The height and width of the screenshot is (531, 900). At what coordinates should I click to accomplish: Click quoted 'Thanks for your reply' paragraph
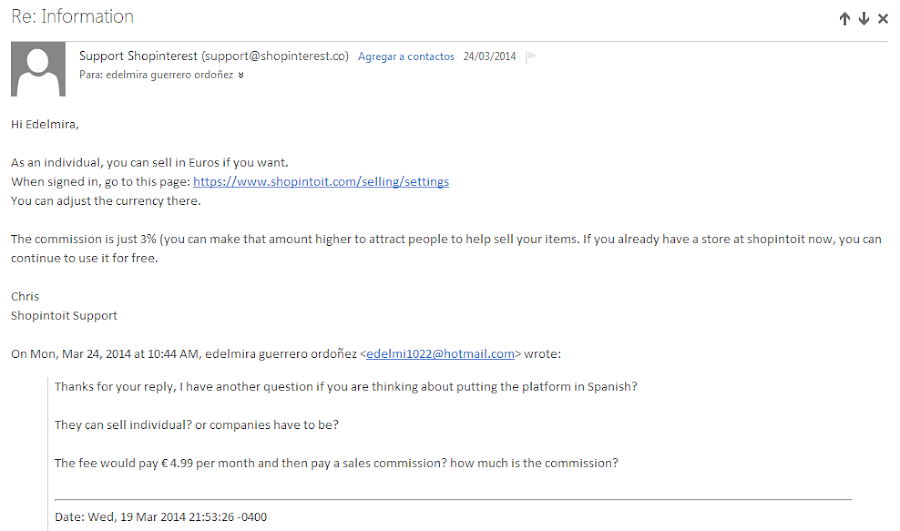[x=345, y=386]
